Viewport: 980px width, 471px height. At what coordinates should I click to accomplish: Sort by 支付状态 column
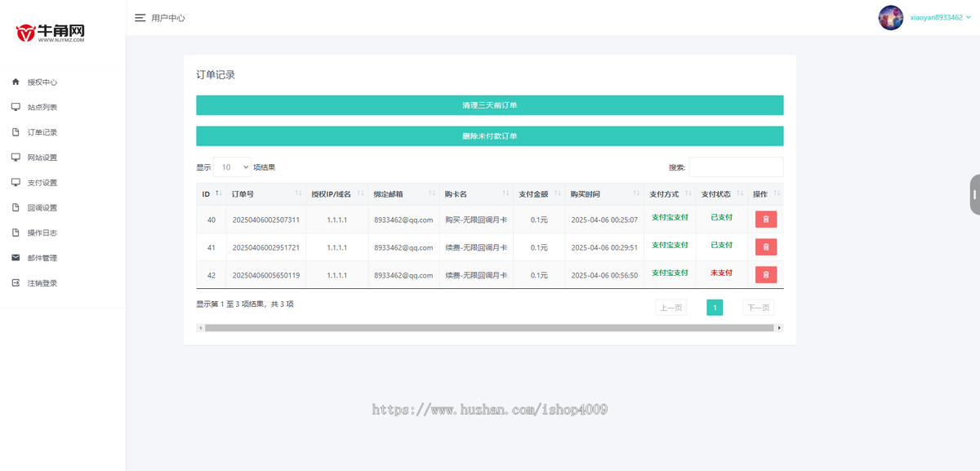coord(721,194)
